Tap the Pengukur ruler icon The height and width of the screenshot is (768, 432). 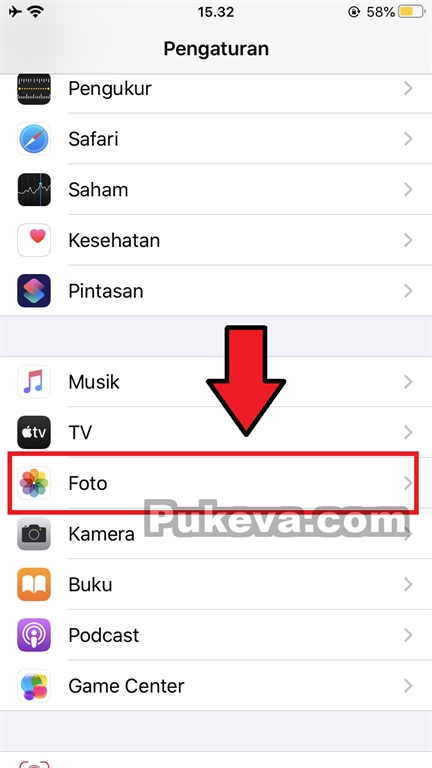[x=34, y=89]
